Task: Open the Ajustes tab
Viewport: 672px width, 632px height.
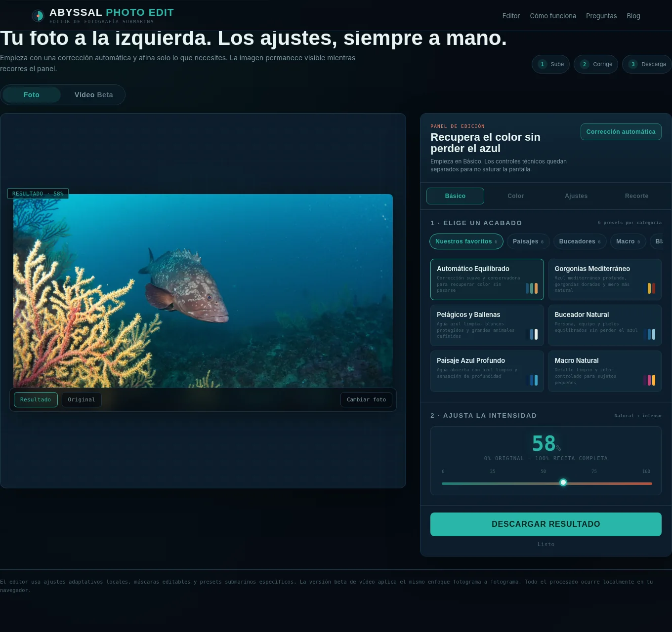Action: click(x=576, y=196)
